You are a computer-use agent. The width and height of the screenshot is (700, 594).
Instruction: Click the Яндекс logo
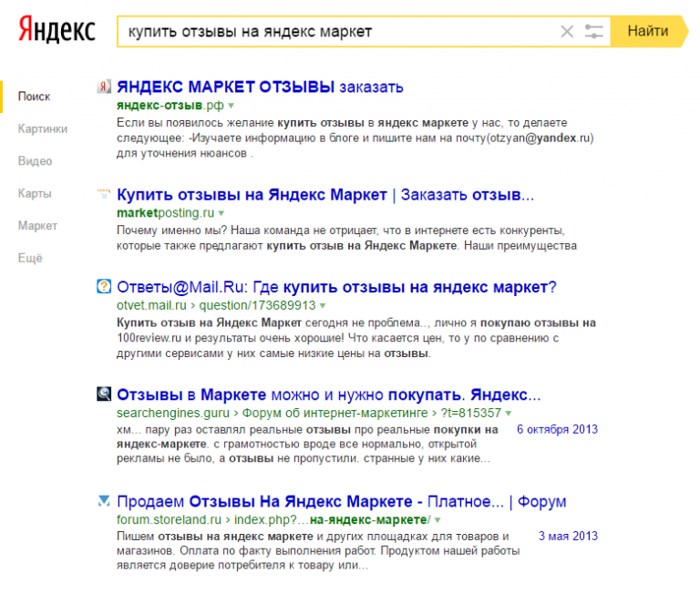pyautogui.click(x=57, y=29)
